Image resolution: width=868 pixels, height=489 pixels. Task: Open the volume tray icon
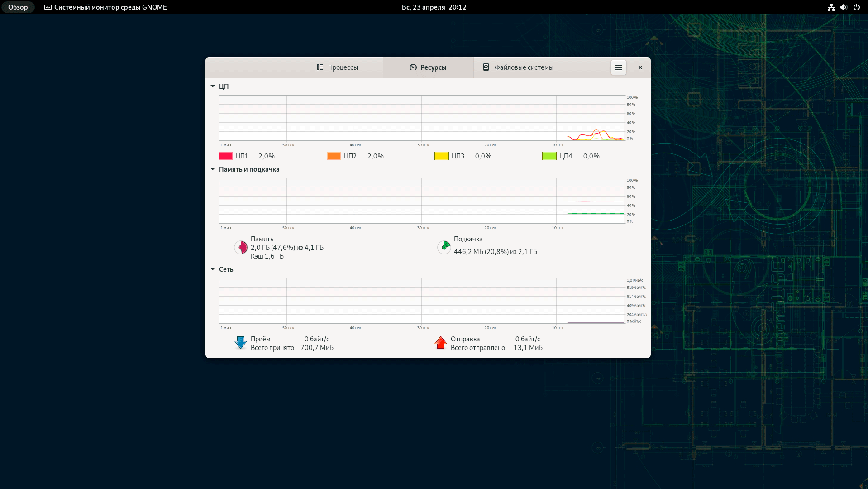pyautogui.click(x=844, y=7)
